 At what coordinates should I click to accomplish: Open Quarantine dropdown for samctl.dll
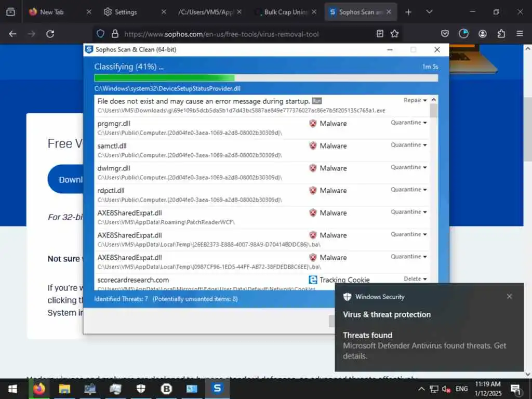408,145
